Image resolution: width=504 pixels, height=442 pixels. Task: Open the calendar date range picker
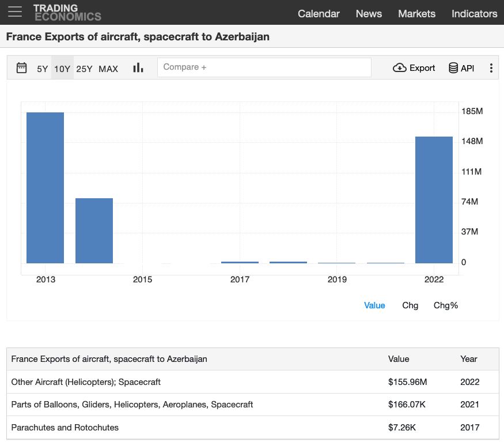click(21, 68)
